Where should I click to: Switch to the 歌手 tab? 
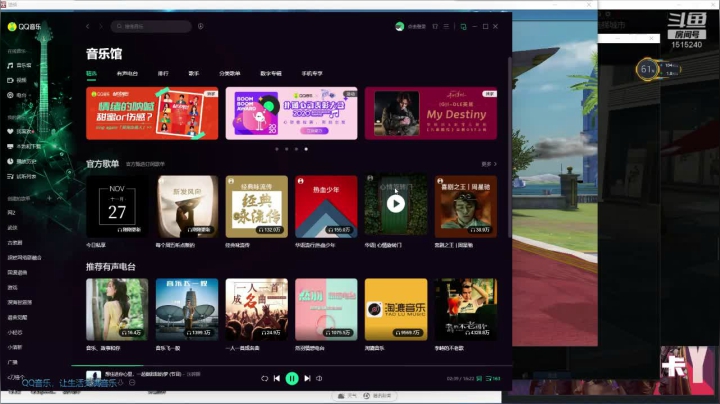[x=194, y=73]
